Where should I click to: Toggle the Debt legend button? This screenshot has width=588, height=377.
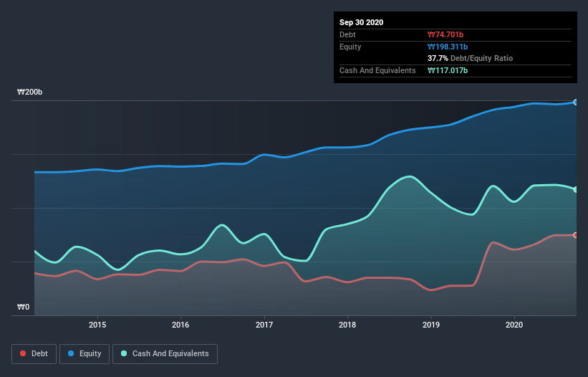tap(34, 354)
